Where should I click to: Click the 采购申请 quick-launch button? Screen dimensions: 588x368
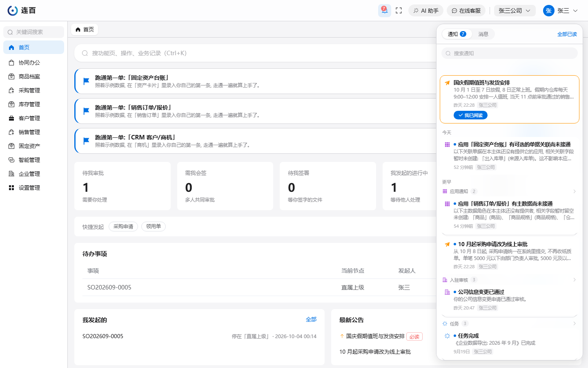(x=123, y=227)
